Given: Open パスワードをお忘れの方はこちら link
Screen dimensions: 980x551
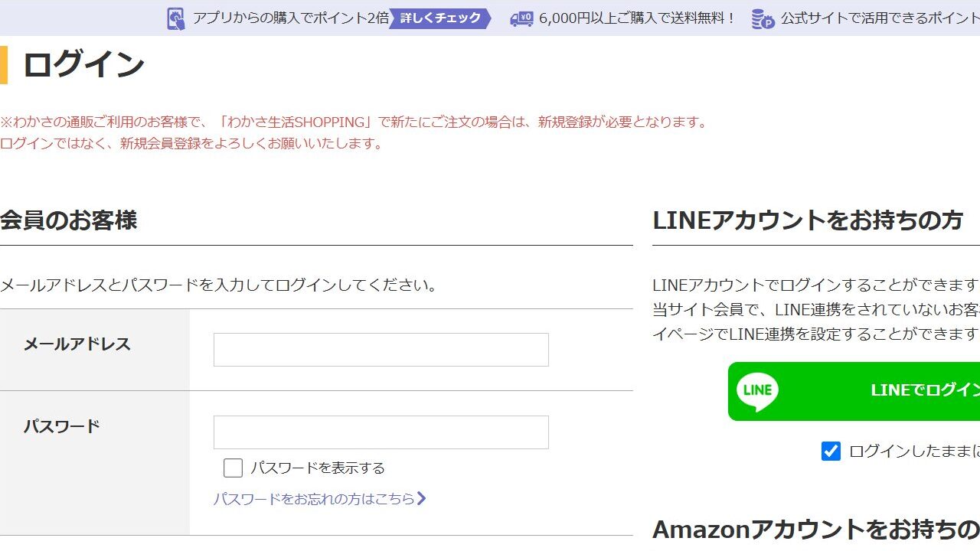Looking at the screenshot, I should click(x=314, y=499).
